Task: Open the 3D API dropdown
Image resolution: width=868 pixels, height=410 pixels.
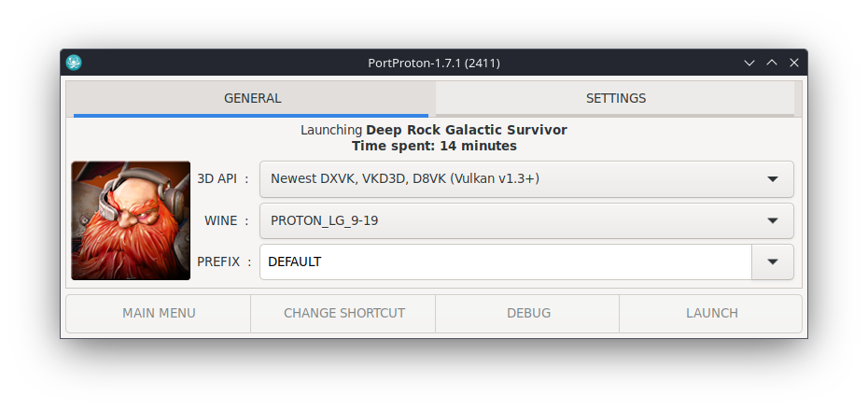Action: [526, 178]
